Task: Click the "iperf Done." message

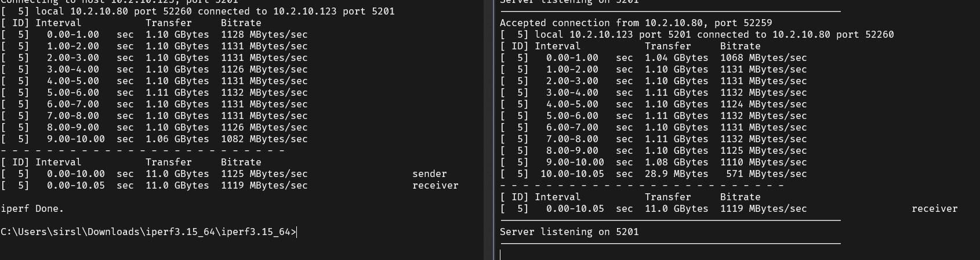Action: (x=32, y=209)
